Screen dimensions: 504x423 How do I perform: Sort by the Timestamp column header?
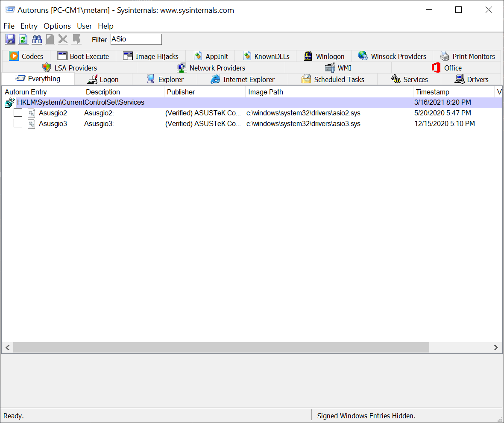[454, 92]
